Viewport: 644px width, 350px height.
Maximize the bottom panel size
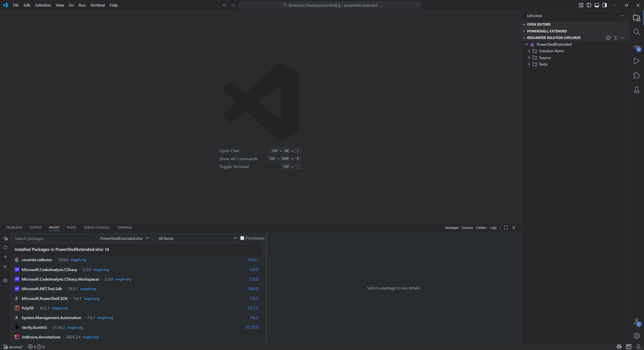click(506, 227)
